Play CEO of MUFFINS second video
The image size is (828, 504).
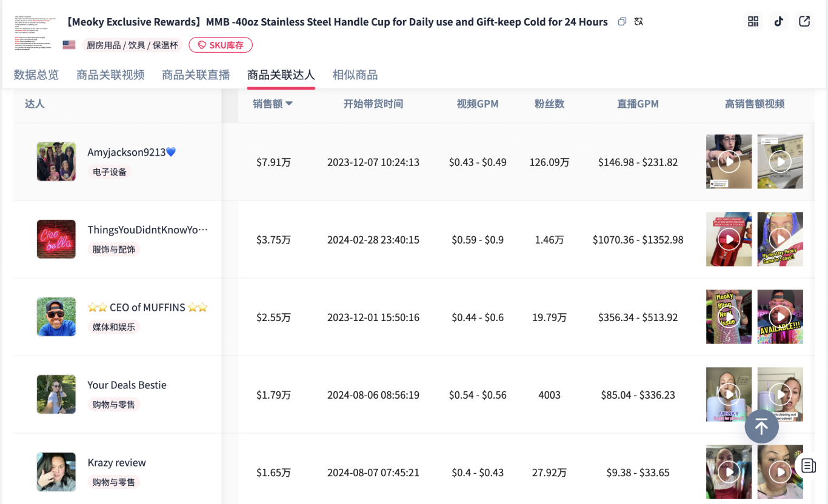click(780, 317)
